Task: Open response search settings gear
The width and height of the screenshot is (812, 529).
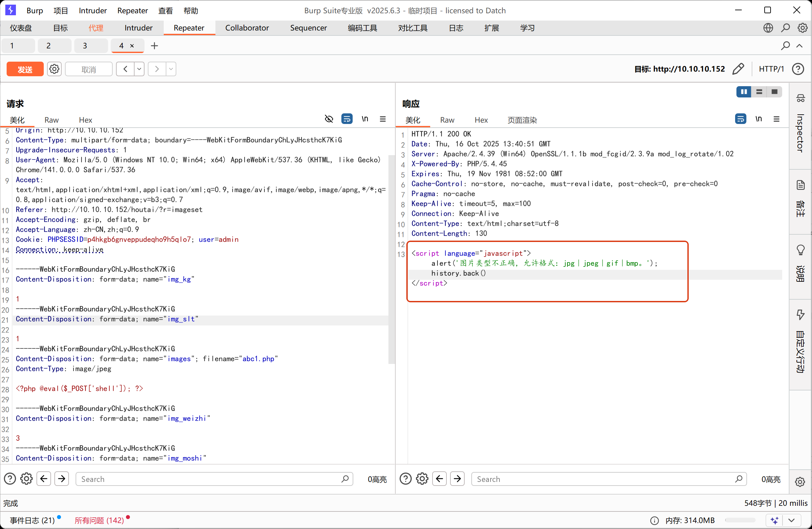Action: (x=422, y=479)
